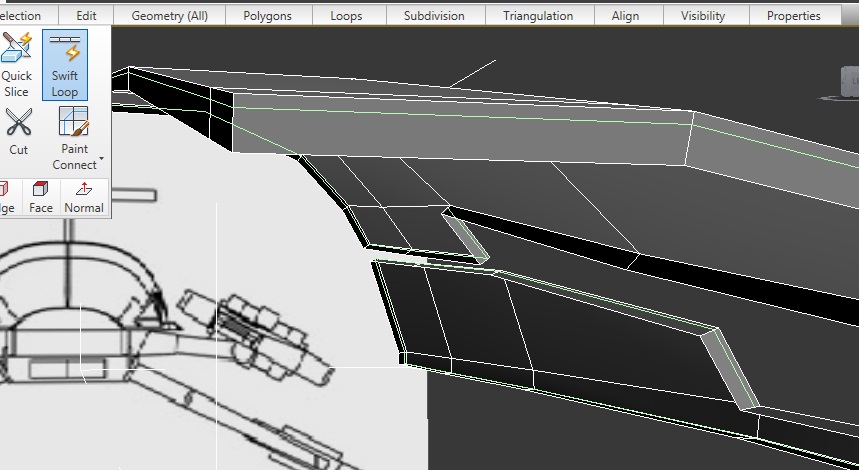
Task: Select the Align ribbon panel
Action: click(625, 16)
